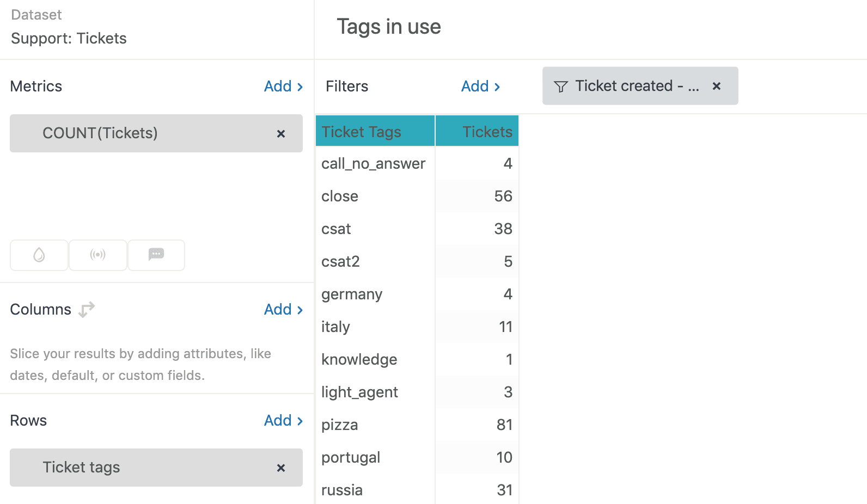Image resolution: width=867 pixels, height=504 pixels.
Task: Sort by Ticket Tags column header
Action: (375, 131)
